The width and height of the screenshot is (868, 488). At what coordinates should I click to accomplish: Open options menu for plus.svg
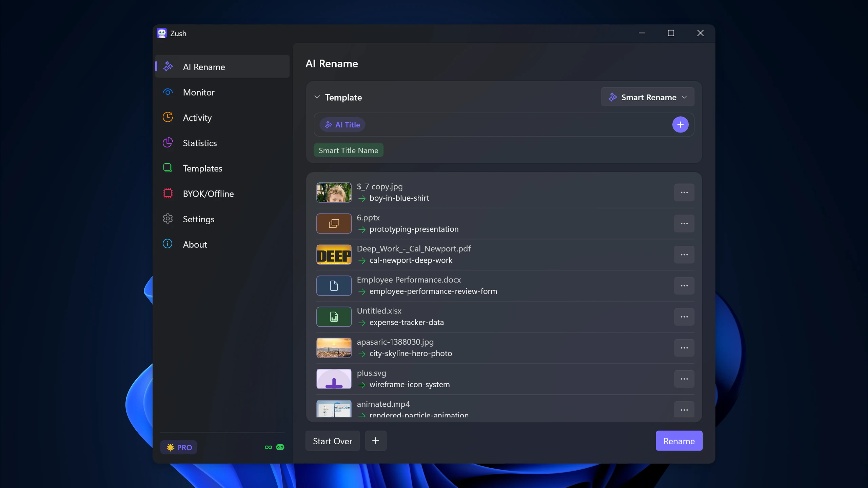click(x=684, y=379)
